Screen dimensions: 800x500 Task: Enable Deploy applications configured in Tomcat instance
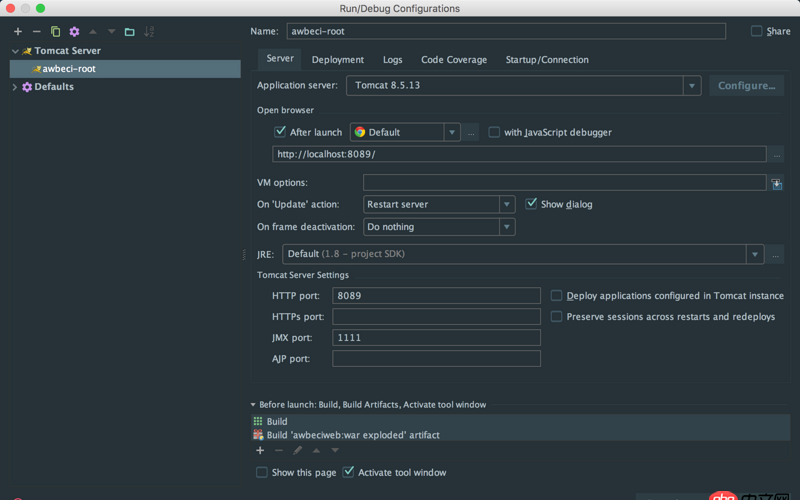click(x=556, y=295)
